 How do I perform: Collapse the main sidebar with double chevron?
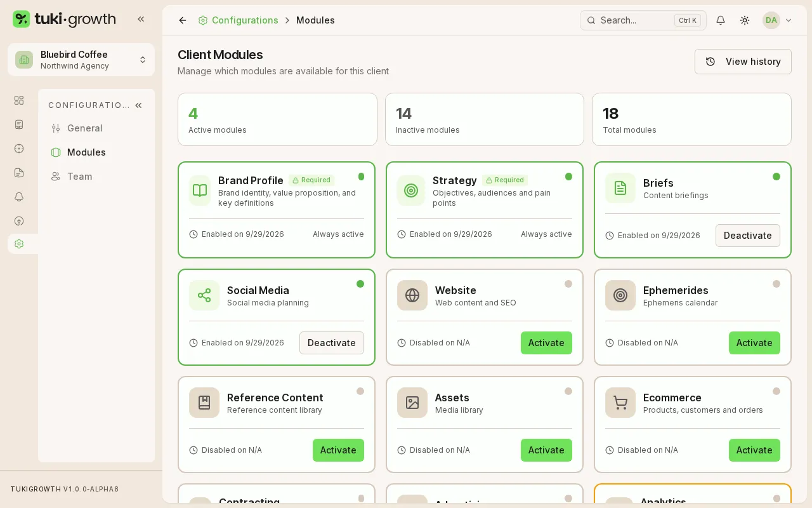tap(141, 19)
